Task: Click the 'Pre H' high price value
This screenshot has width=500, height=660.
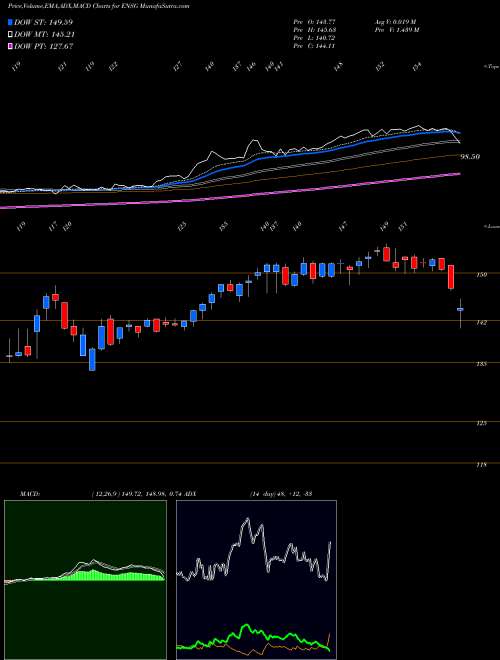Action: [314, 30]
